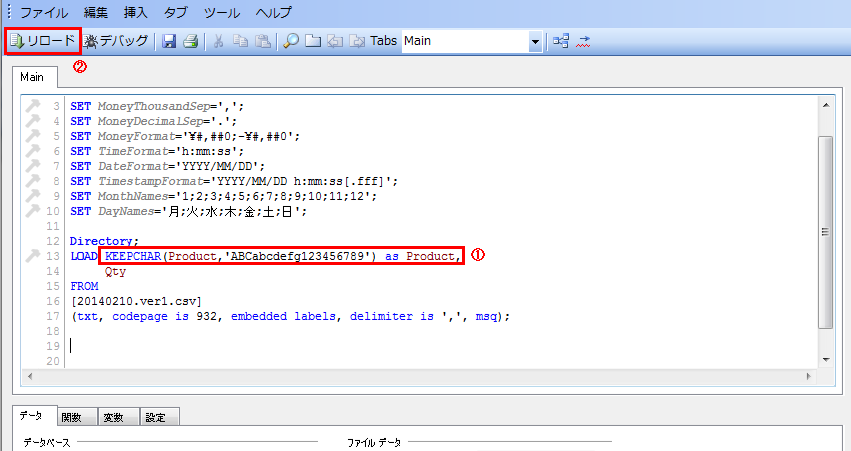The width and height of the screenshot is (851, 451).
Task: Click the FROM keyword on line 15
Action: point(84,286)
